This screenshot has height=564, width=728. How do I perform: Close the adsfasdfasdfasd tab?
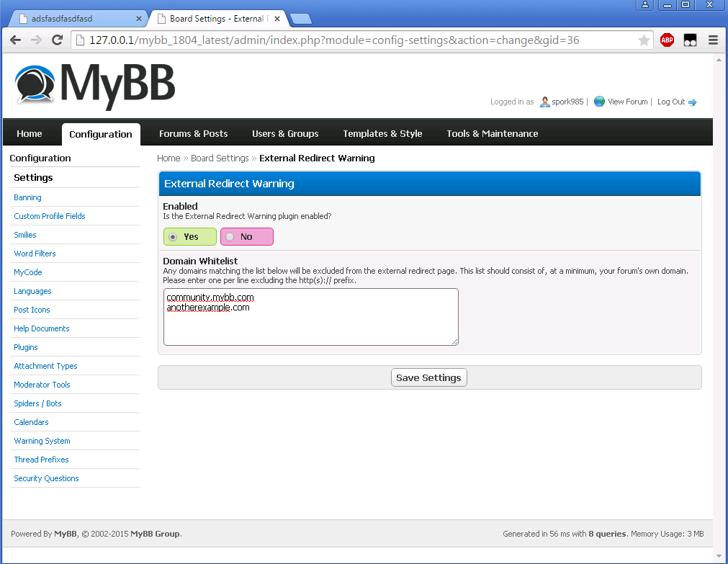[x=139, y=19]
